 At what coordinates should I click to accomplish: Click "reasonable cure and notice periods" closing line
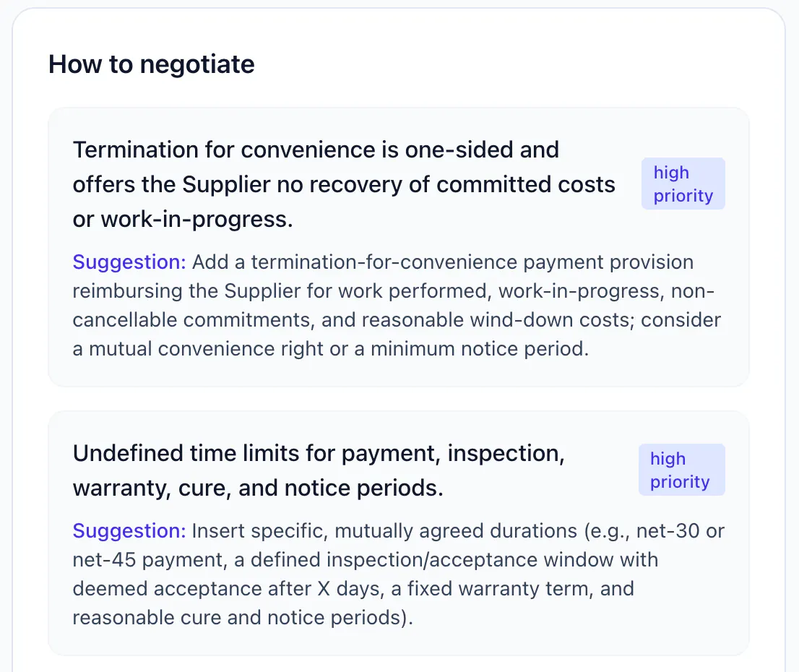(243, 617)
